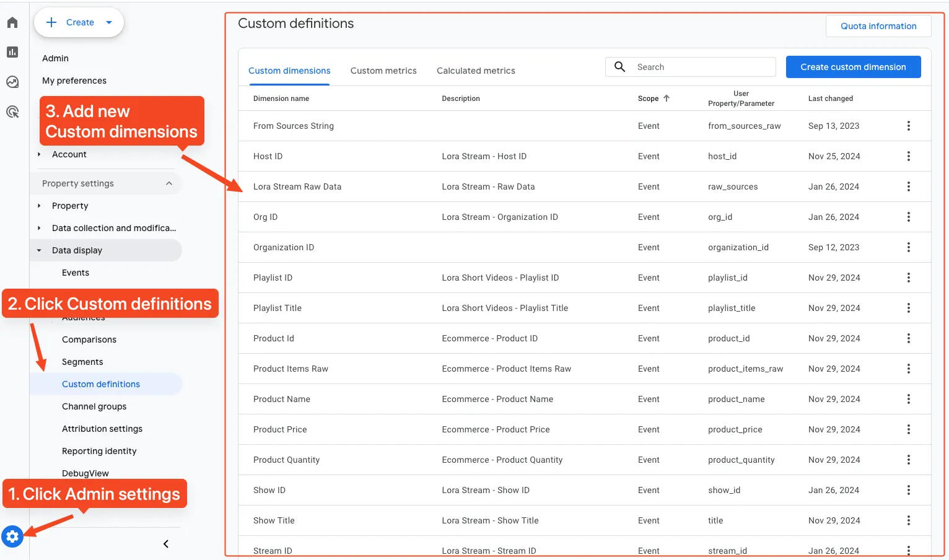Click Lora Short Videos - Playlist ID description
The width and height of the screenshot is (949, 560).
[x=501, y=278]
